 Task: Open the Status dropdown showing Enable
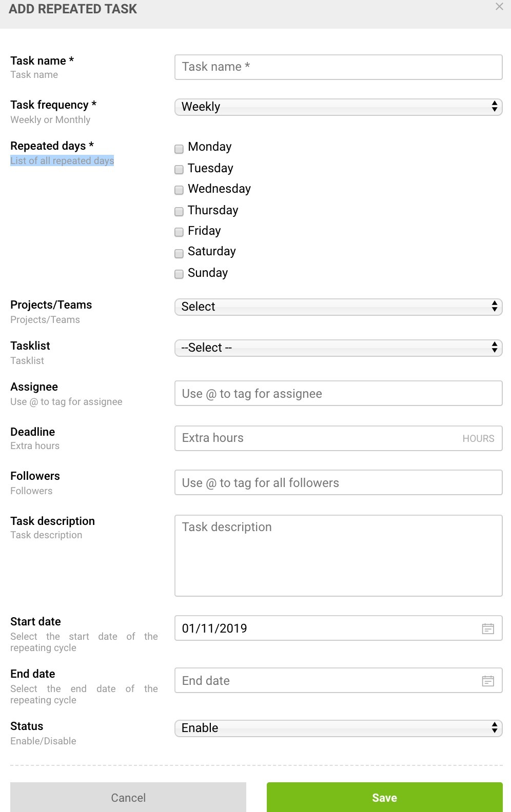click(338, 727)
